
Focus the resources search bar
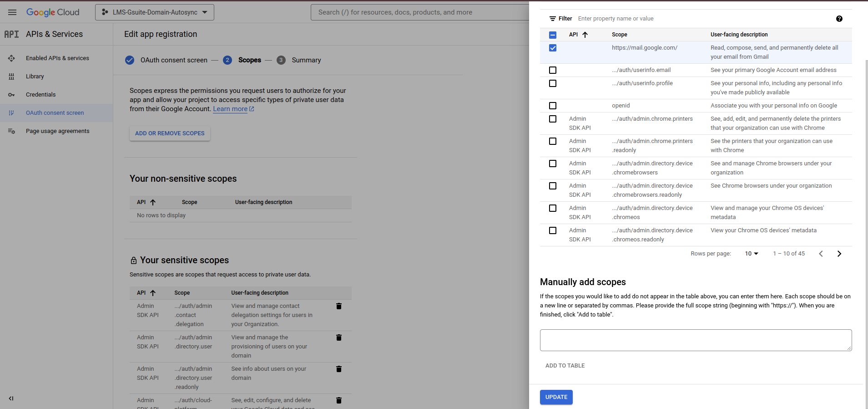point(421,12)
